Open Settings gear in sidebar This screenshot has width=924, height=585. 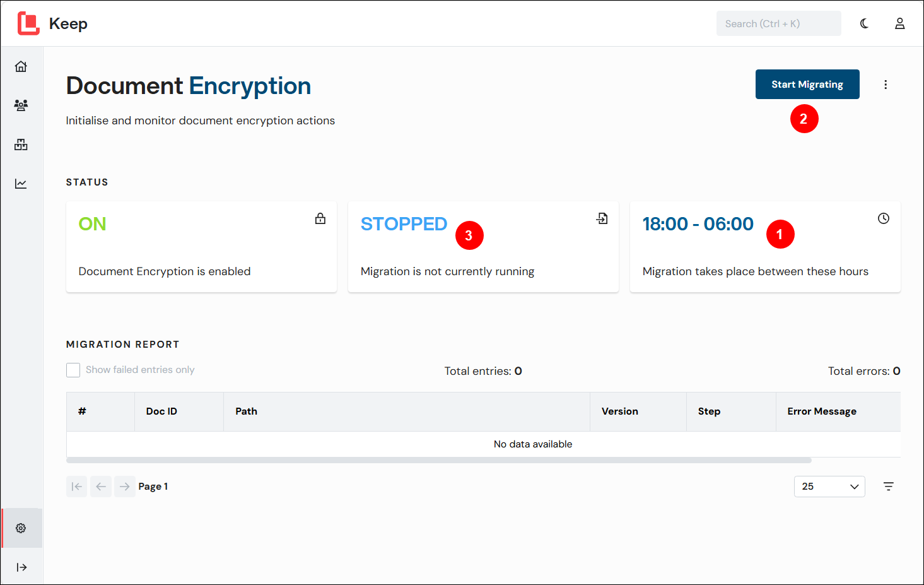21,528
